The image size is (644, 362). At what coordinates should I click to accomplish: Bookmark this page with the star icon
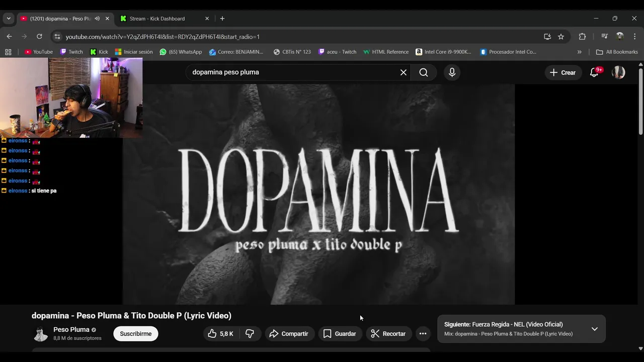[561, 37]
